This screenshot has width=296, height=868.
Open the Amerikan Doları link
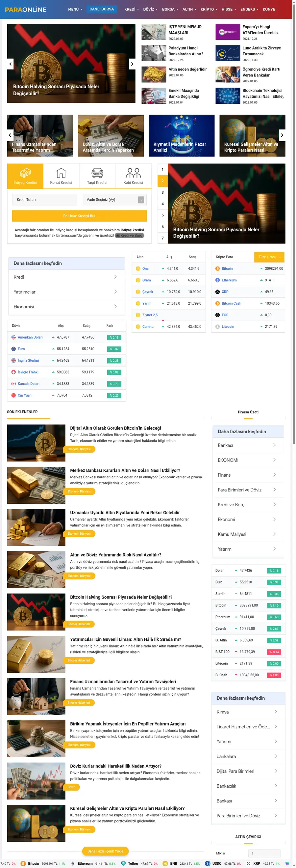30,337
